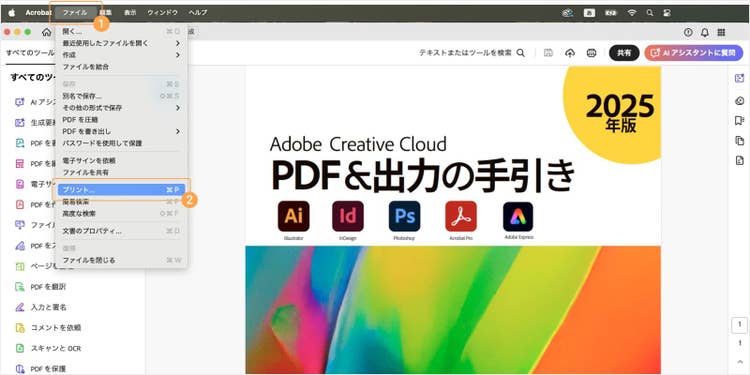Click the Japanese input source あ icon
The height and width of the screenshot is (375, 750).
(589, 13)
